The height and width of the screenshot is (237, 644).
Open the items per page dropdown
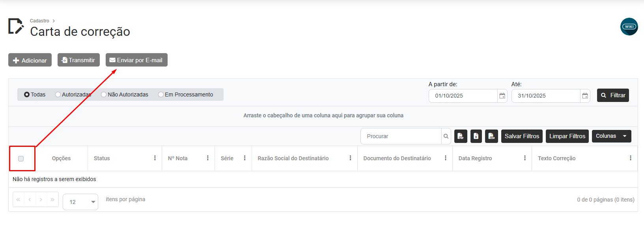[80, 202]
